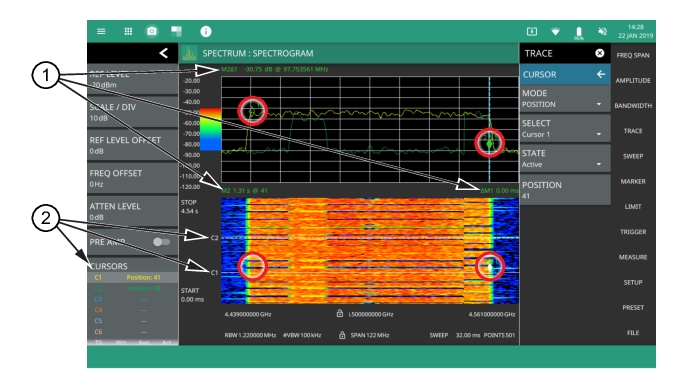The height and width of the screenshot is (375, 678).
Task: Click the span lock icon
Action: pos(342,335)
